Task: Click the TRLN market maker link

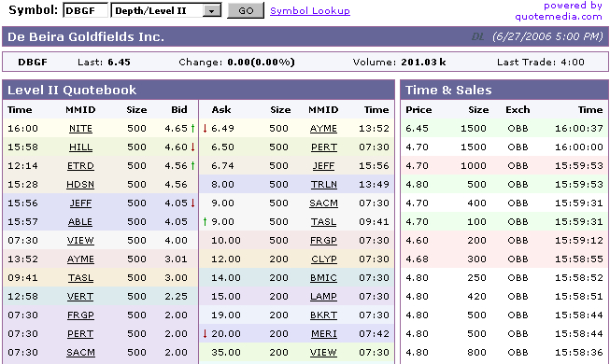Action: 323,185
